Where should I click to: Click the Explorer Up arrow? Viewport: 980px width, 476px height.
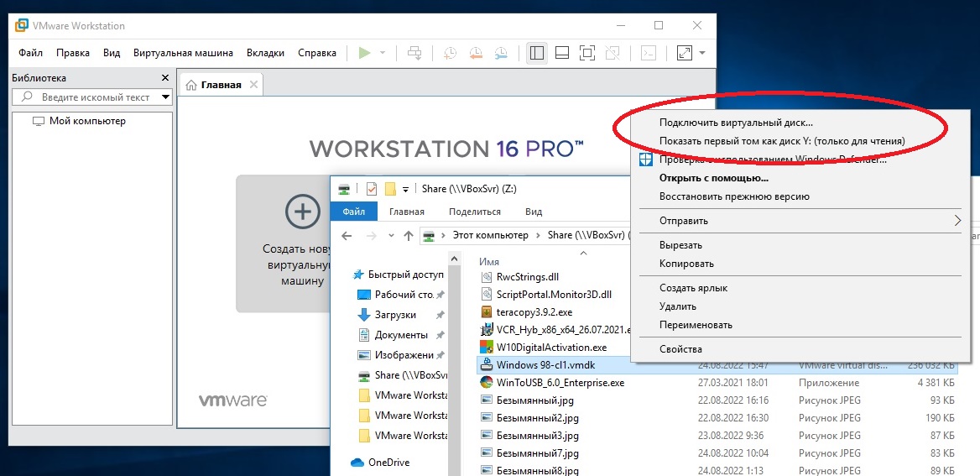[409, 236]
